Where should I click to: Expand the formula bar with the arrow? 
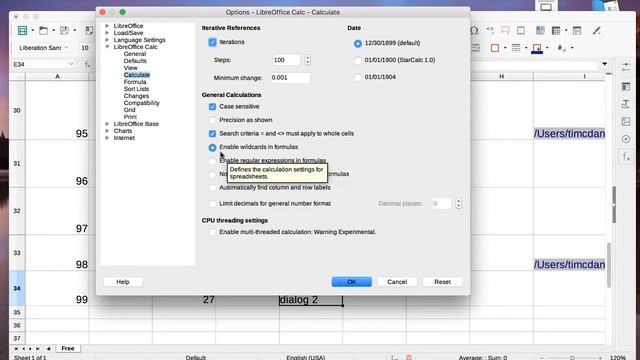click(x=604, y=64)
